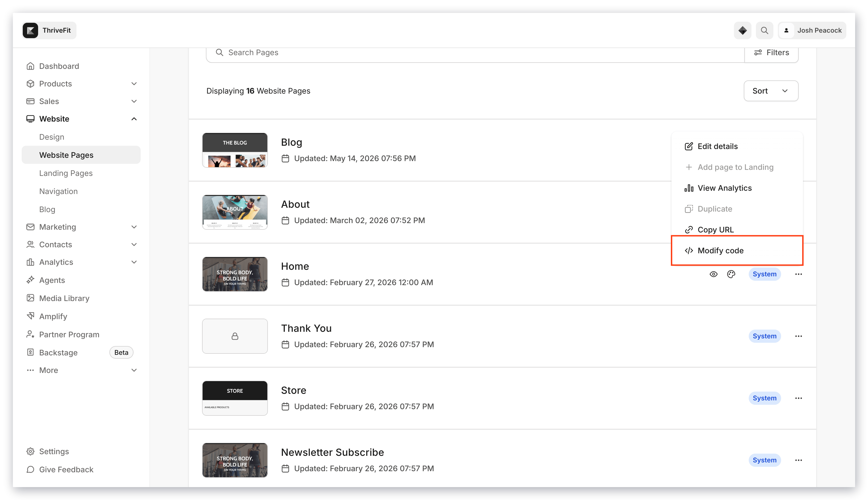Screen dimensions: 868x500
Task: Open three-dot menu for Thank You page
Action: pos(798,336)
